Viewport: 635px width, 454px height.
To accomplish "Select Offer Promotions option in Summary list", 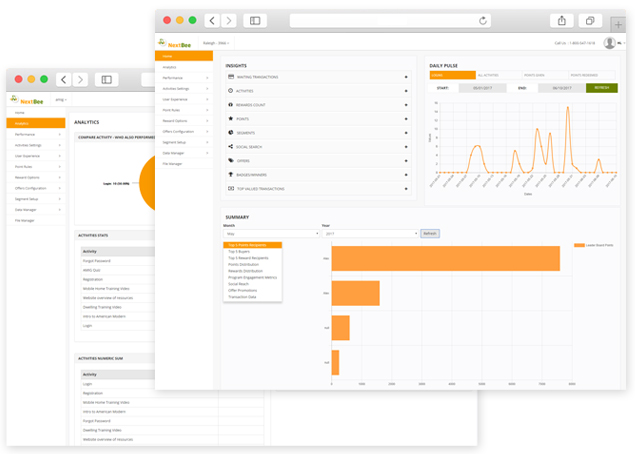I will (x=242, y=290).
